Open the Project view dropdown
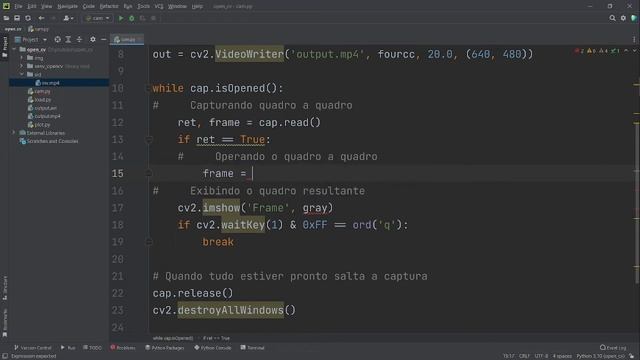 click(31, 40)
